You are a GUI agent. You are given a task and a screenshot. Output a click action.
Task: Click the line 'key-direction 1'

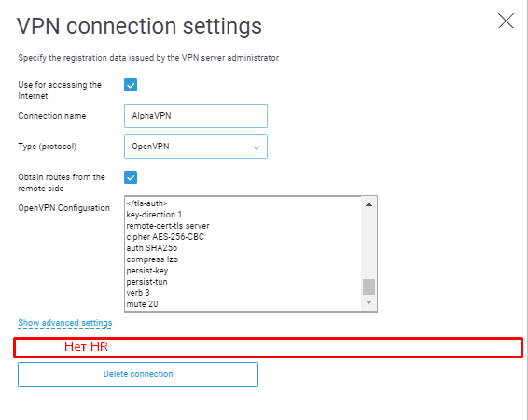pos(154,215)
